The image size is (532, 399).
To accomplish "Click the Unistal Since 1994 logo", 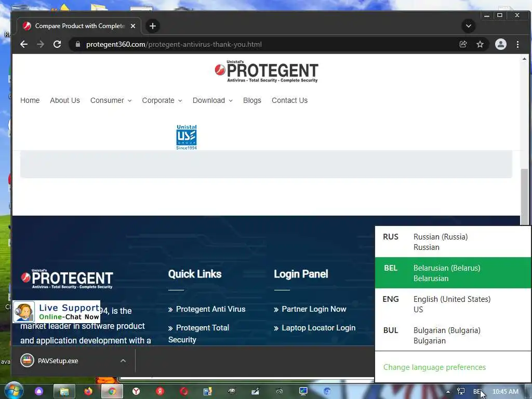I will point(187,137).
